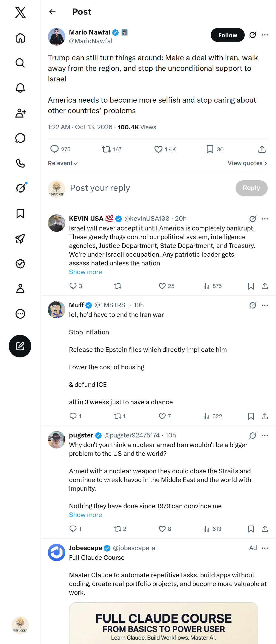Share Mario Nawfal's post via share icon
This screenshot has width=276, height=644.
pyautogui.click(x=262, y=149)
